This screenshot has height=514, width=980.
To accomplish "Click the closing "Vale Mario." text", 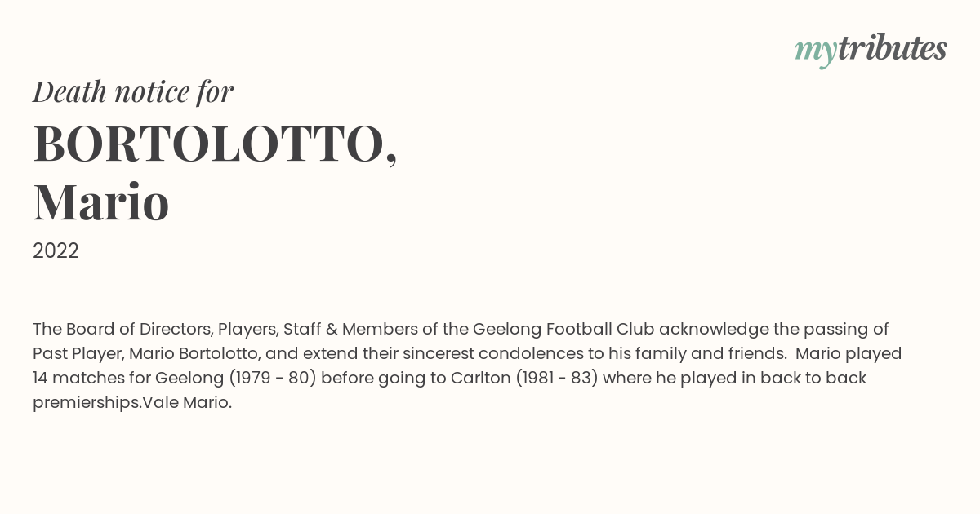I will 187,402.
